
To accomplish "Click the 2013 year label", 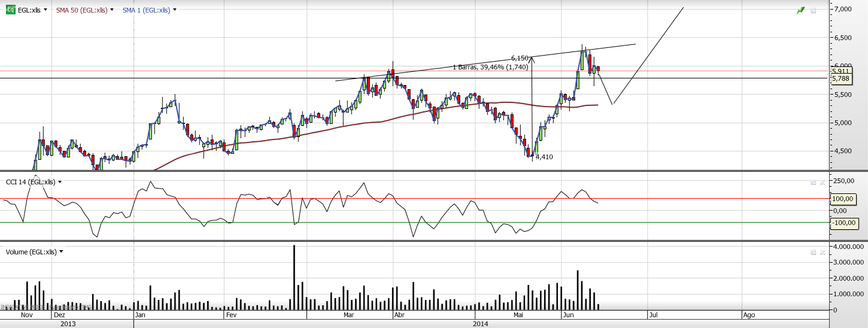I will point(68,324).
